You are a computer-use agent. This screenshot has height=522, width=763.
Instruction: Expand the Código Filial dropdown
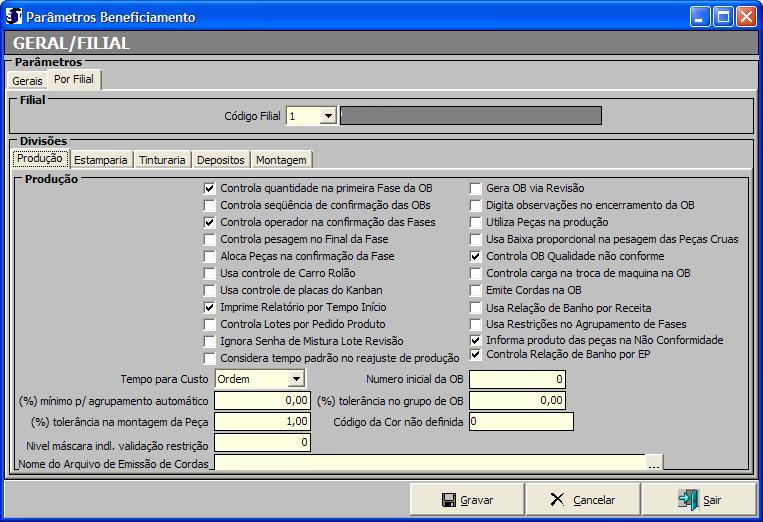[327, 116]
